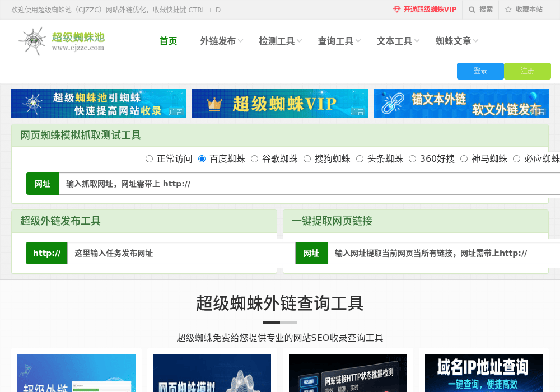Screen dimensions: 560x392
Task: Click 网址 label in crawl tool
Action: 43,184
